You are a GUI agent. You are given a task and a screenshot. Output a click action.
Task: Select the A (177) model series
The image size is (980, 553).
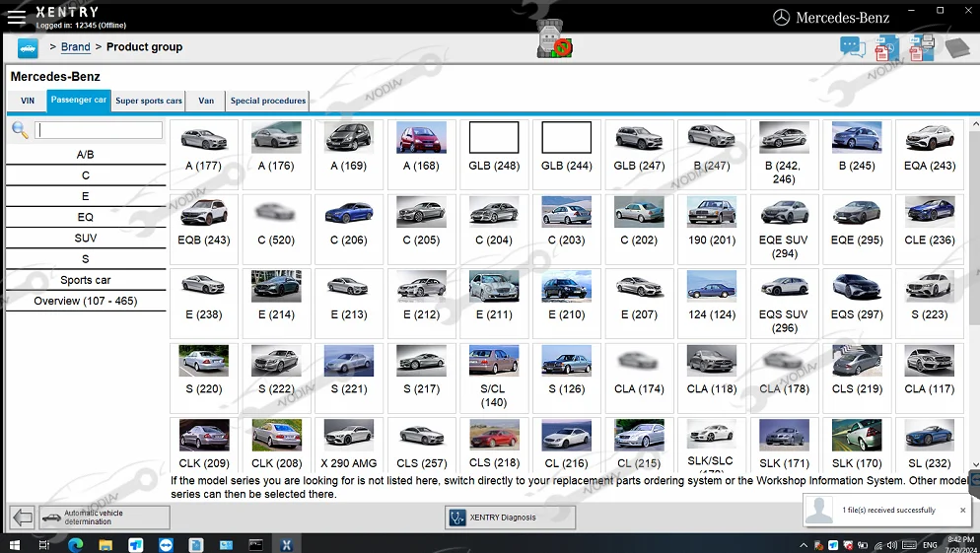[204, 155]
